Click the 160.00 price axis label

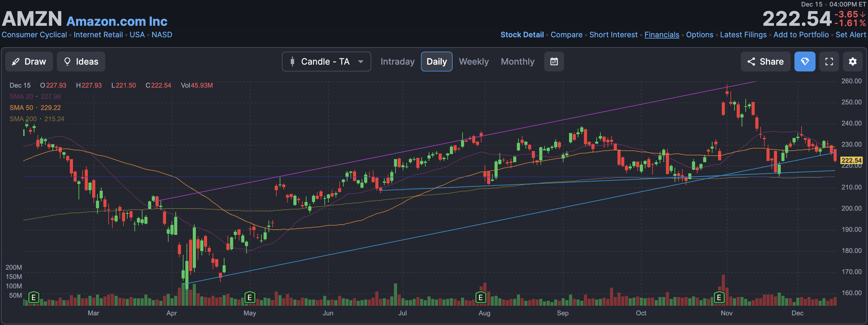point(851,293)
